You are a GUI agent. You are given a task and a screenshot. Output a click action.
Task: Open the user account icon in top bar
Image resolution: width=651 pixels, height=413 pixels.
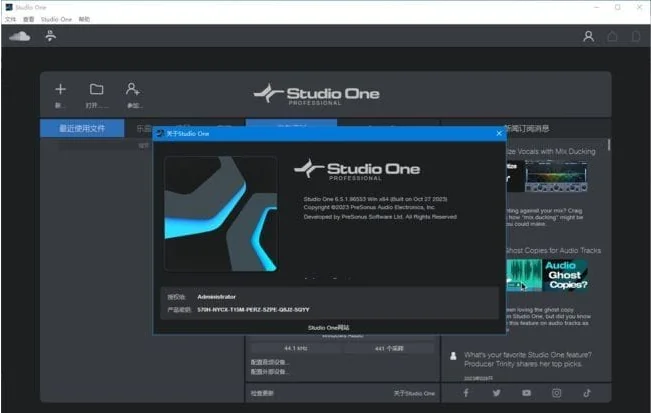(x=588, y=37)
